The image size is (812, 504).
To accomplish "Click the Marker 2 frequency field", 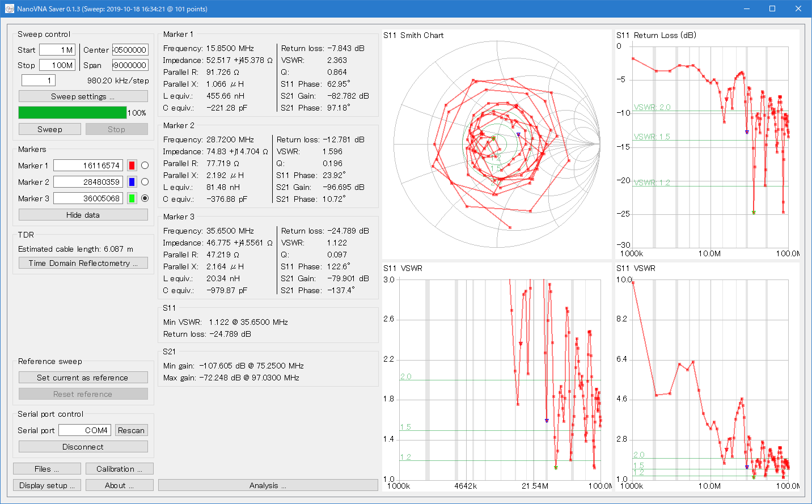I will point(88,182).
